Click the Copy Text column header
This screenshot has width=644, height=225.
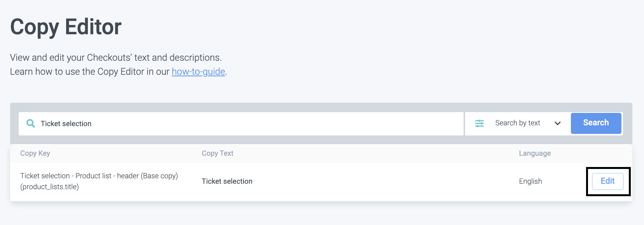217,153
